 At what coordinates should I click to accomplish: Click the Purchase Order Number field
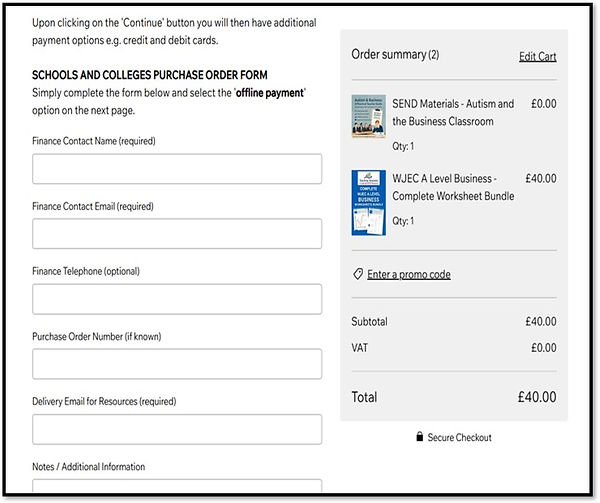pos(177,364)
